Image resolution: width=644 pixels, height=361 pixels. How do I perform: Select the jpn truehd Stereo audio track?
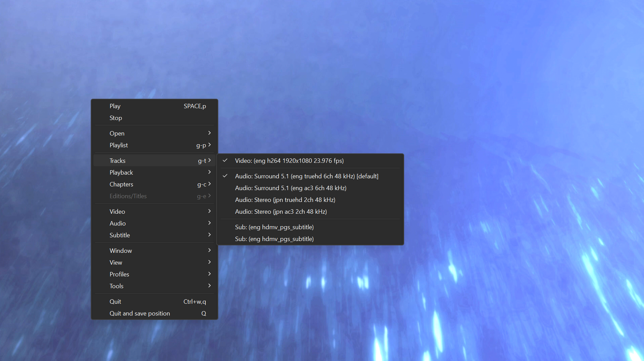click(x=310, y=200)
